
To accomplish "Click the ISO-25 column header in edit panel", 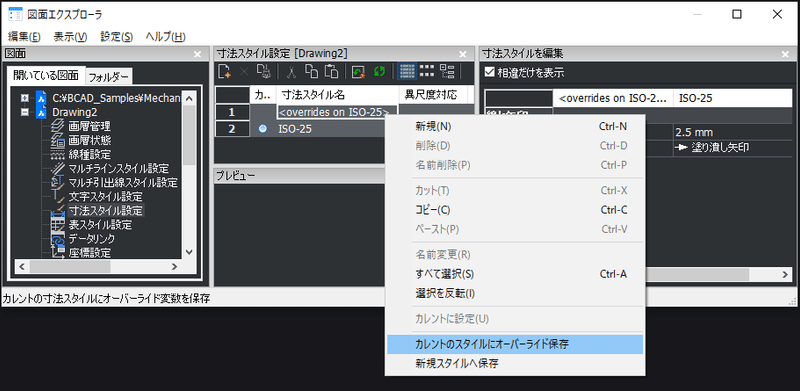I will point(732,99).
